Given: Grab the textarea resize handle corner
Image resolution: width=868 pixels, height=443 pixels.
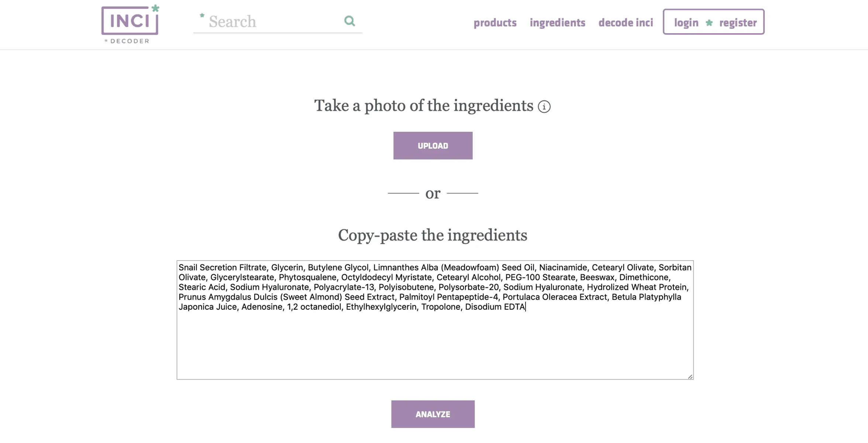Looking at the screenshot, I should pyautogui.click(x=690, y=376).
